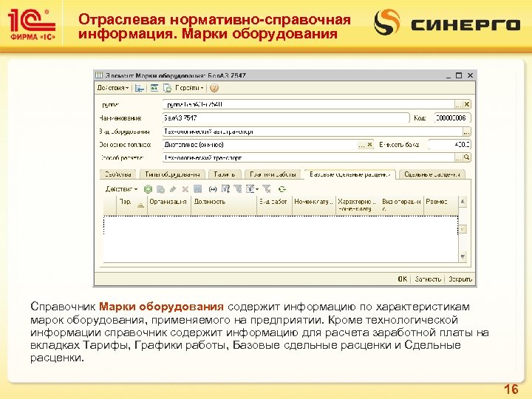Click the Группа input field

tap(308, 104)
